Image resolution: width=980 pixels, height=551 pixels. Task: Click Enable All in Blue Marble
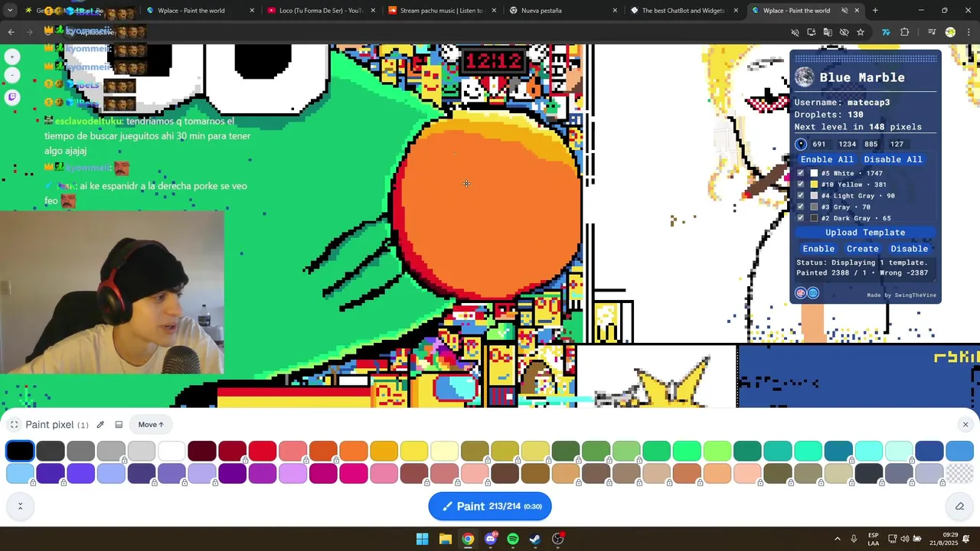coord(827,159)
